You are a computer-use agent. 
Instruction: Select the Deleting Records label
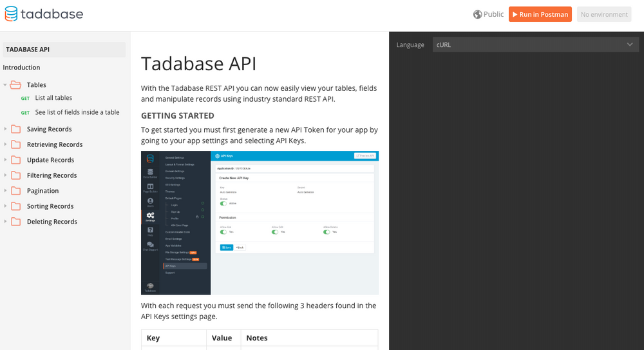click(52, 222)
